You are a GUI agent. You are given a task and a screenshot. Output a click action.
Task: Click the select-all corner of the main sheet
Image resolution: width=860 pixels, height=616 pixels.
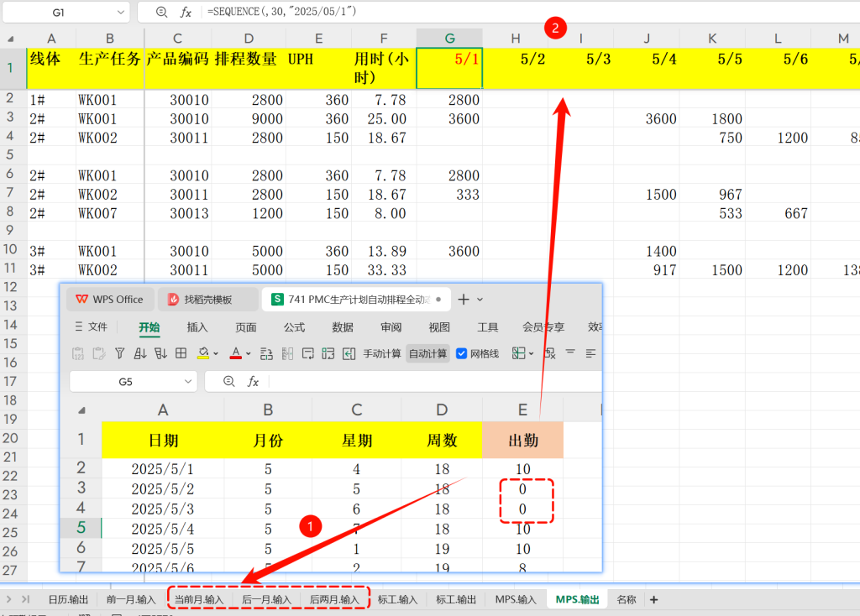(x=10, y=39)
